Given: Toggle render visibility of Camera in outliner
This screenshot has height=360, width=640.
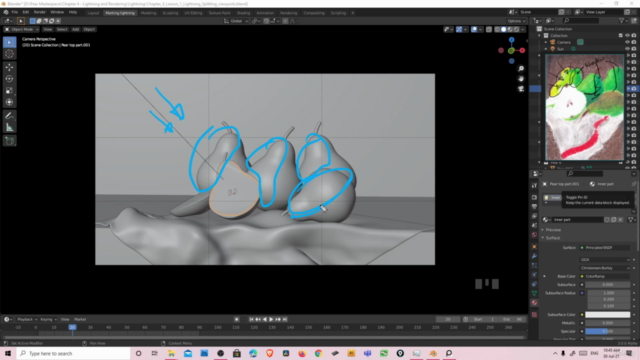Looking at the screenshot, I should (x=634, y=42).
